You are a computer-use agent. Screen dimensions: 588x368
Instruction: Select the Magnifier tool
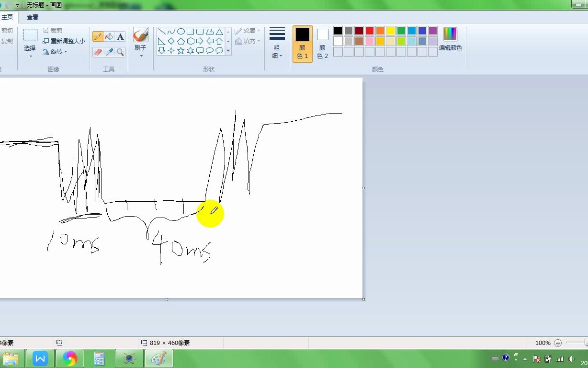tap(121, 52)
